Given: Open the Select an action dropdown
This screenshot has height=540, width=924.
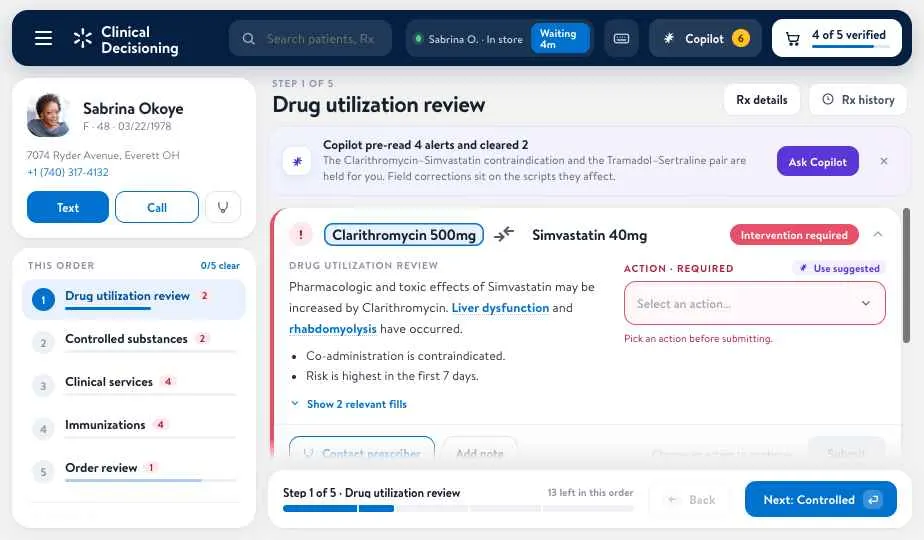Looking at the screenshot, I should pos(754,303).
